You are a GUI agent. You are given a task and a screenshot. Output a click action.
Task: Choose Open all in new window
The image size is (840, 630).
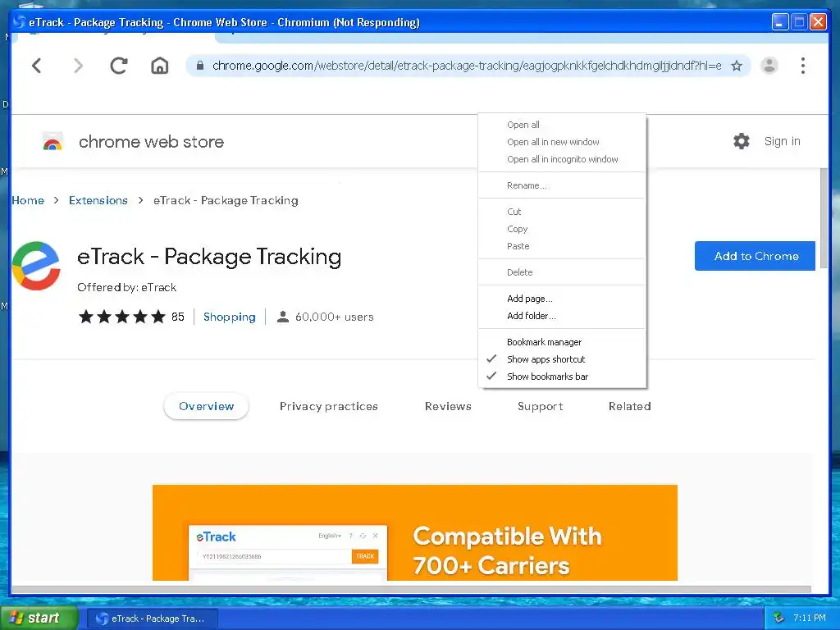tap(562, 142)
